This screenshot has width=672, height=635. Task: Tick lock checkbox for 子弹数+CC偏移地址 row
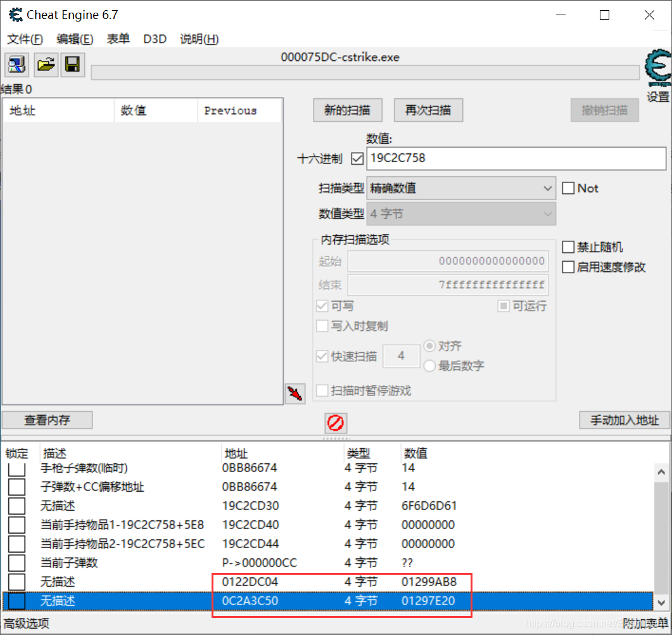(x=16, y=487)
